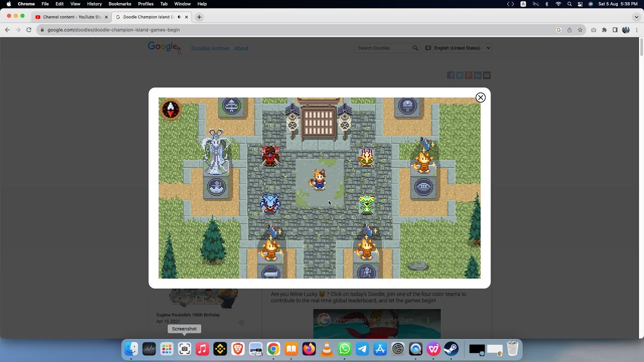Viewport: 644px width, 362px height.
Task: Share on Facebook via page icon
Action: pyautogui.click(x=450, y=75)
